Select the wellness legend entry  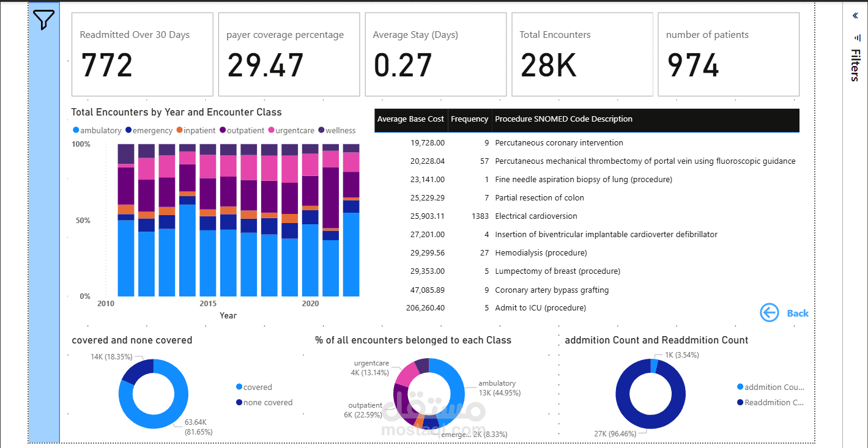pos(336,130)
